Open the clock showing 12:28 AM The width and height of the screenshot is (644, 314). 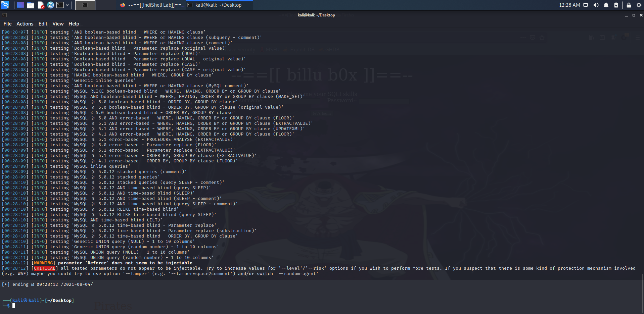coord(569,5)
